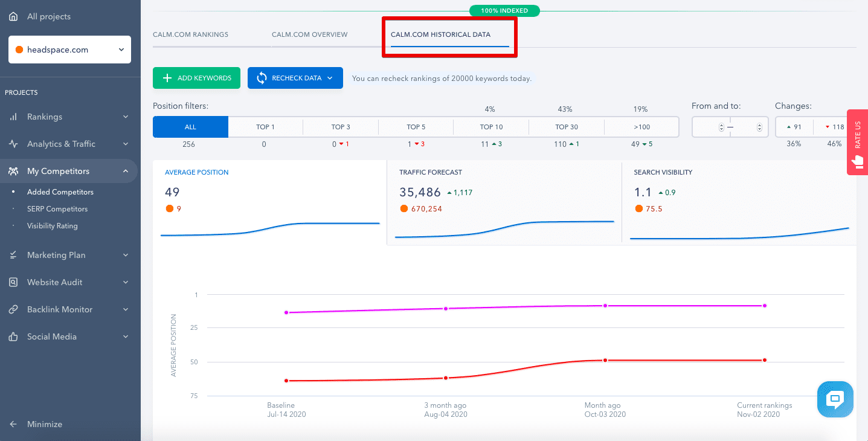
Task: Collapse the My Competitors chevron
Action: pos(126,171)
